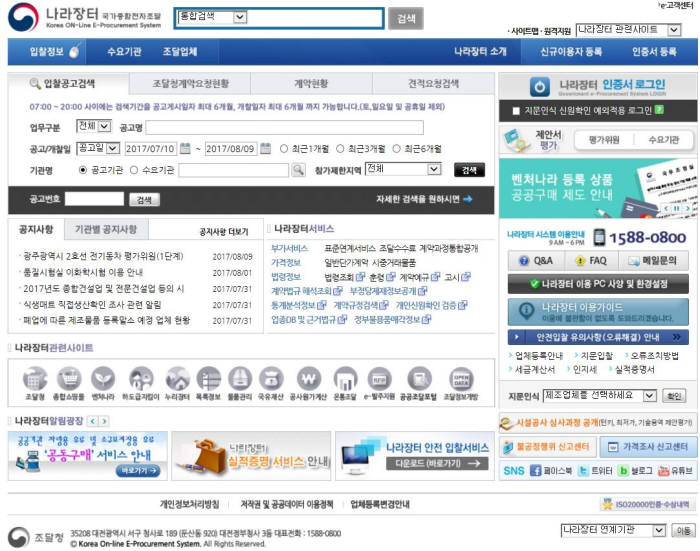Viewport: 700px width, 551px height.
Task: Click the top 통합검색 text field
Action: 314,18
